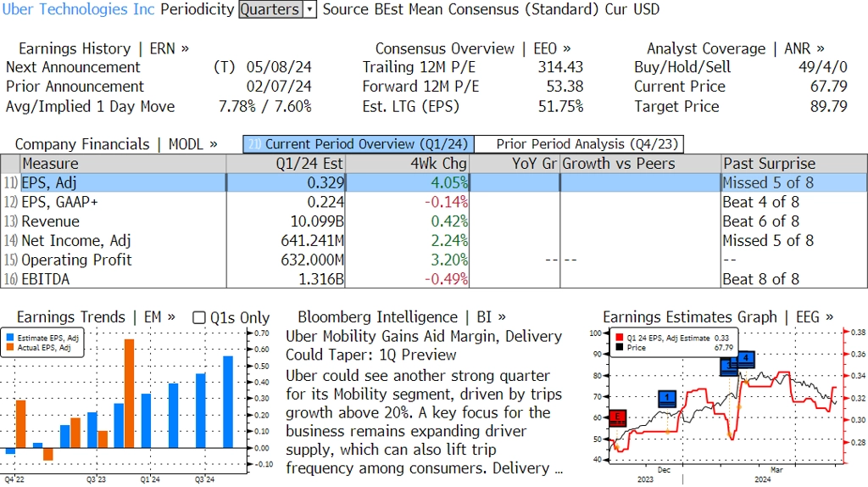This screenshot has width=868, height=487.
Task: Click the Est. LTG (EPS) value 51.75%
Action: pyautogui.click(x=561, y=106)
